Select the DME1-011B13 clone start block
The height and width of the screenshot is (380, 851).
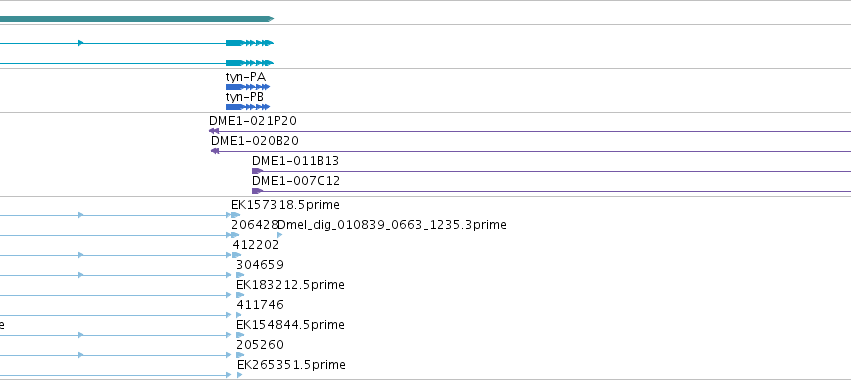coord(257,171)
